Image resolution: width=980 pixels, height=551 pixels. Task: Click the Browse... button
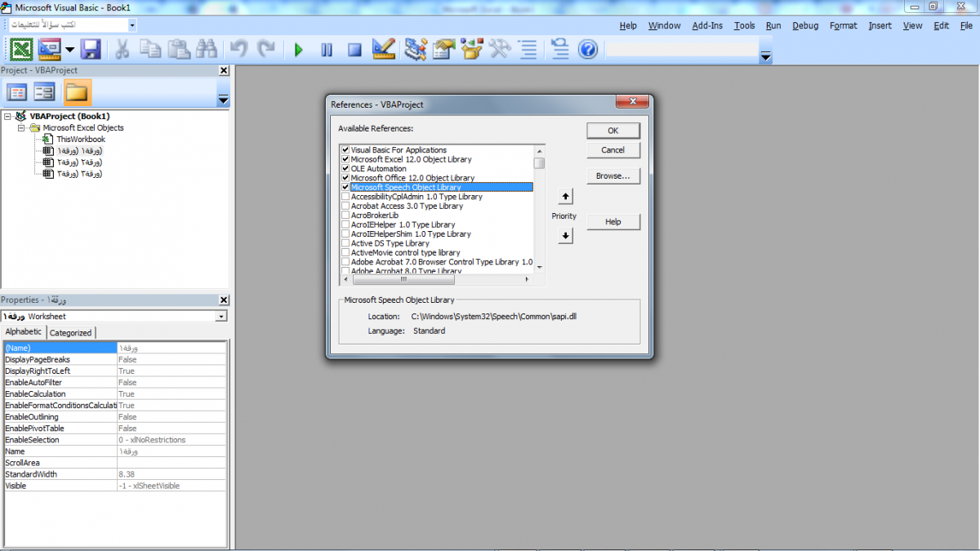click(613, 176)
